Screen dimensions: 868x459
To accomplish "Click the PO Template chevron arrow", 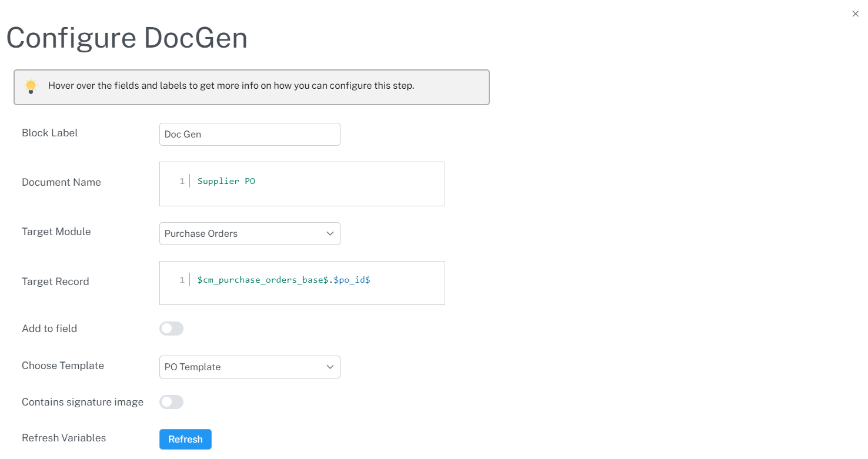I will [x=330, y=367].
